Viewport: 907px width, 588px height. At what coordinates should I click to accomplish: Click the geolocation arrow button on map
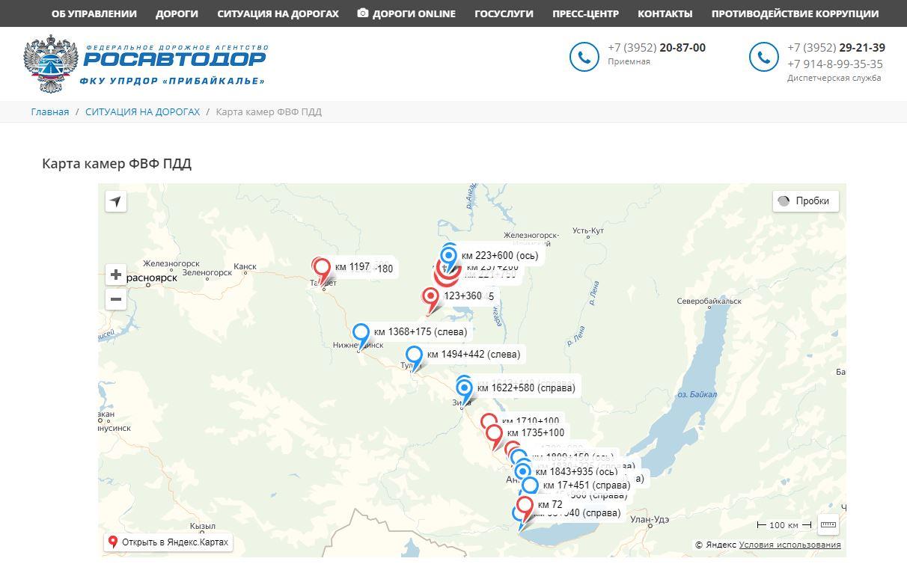pyautogui.click(x=115, y=201)
